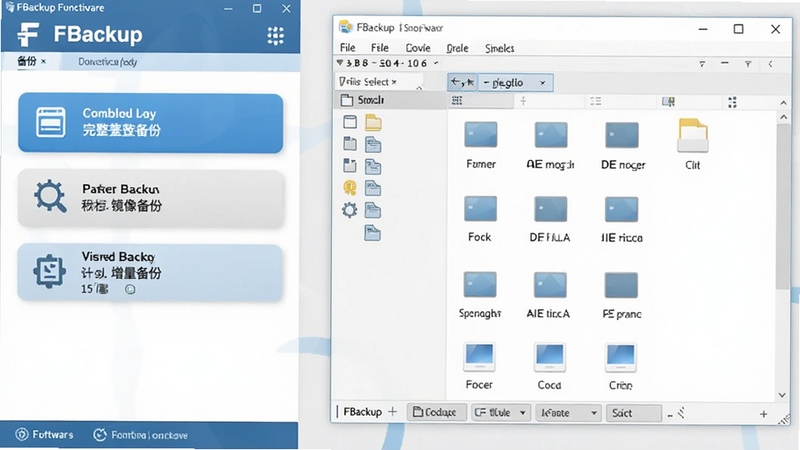
Task: Open the Spenaght folder
Action: pyautogui.click(x=480, y=295)
